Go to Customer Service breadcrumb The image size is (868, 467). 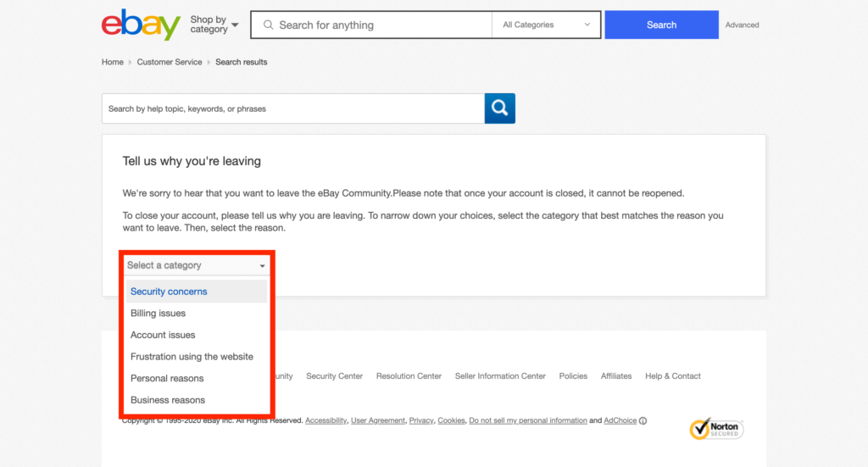170,62
